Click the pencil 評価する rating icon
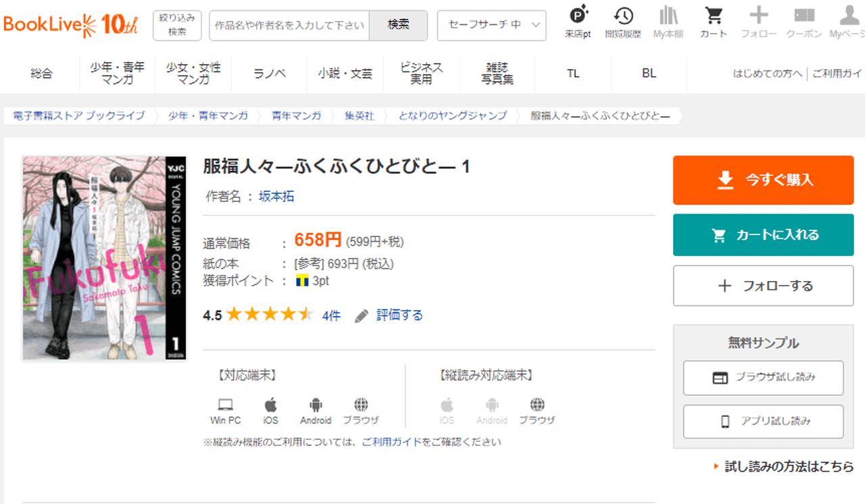The image size is (865, 504). point(362,316)
